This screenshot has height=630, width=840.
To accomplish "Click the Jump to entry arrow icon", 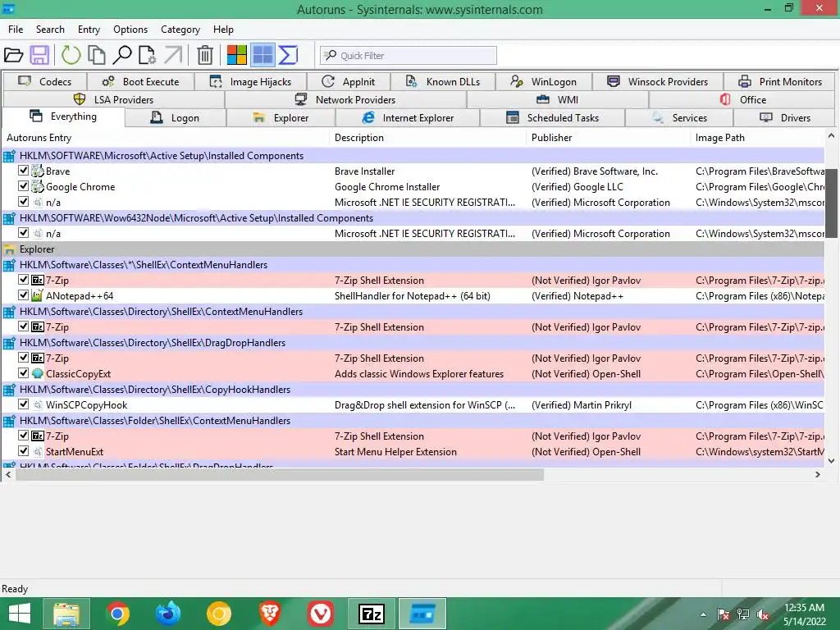I will coord(173,55).
